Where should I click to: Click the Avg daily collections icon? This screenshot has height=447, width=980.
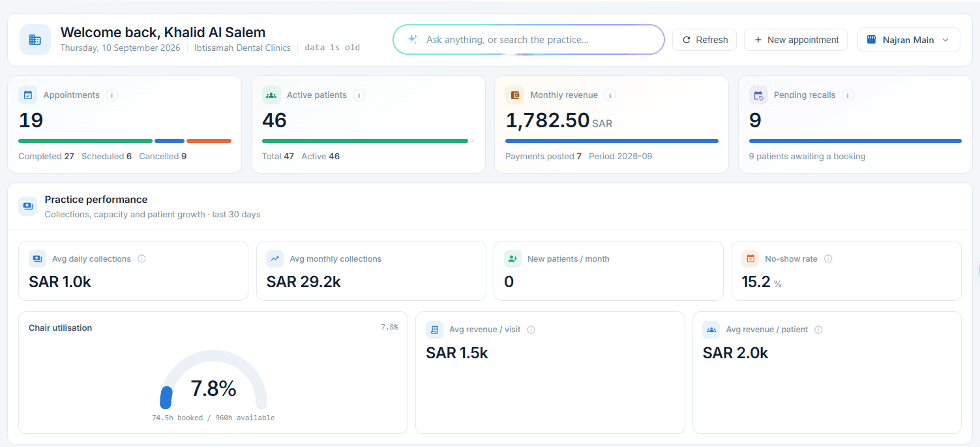pos(37,258)
